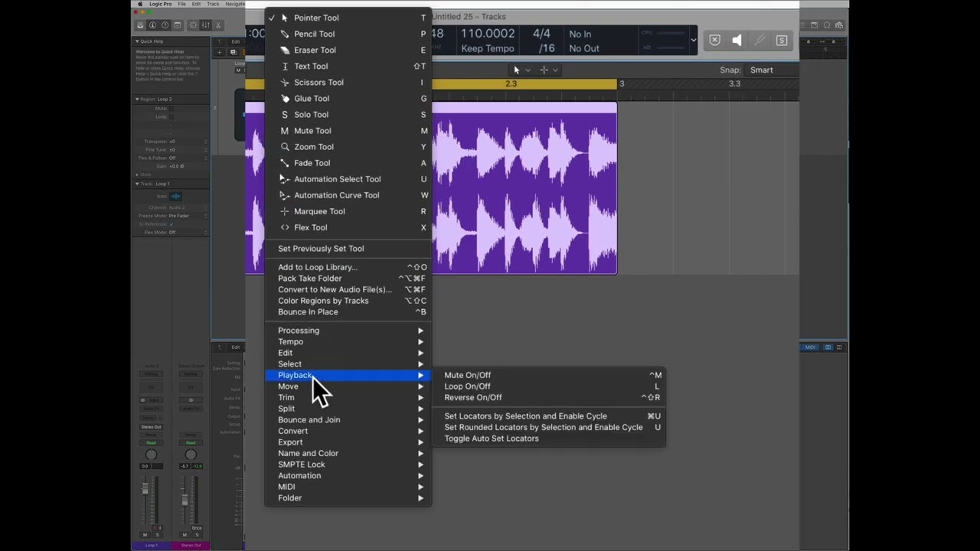Solo the Stereo Out channel strip
980x551 pixels.
coord(197,535)
